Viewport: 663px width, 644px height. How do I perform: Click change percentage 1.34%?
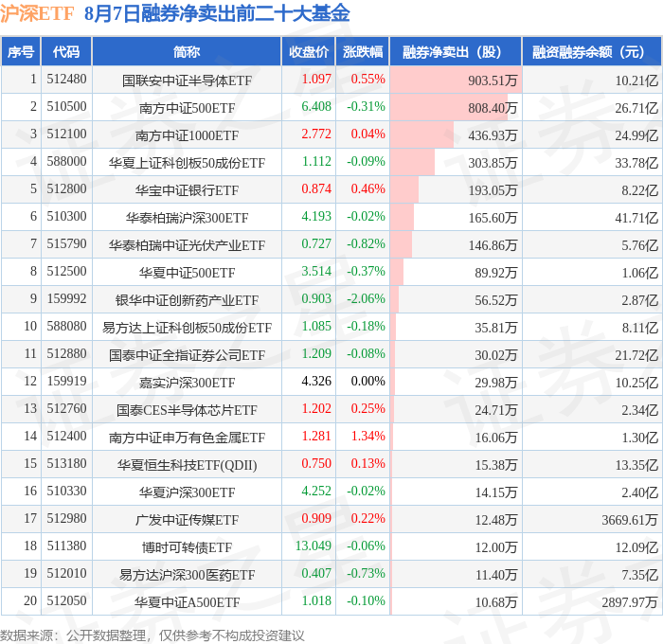(368, 436)
